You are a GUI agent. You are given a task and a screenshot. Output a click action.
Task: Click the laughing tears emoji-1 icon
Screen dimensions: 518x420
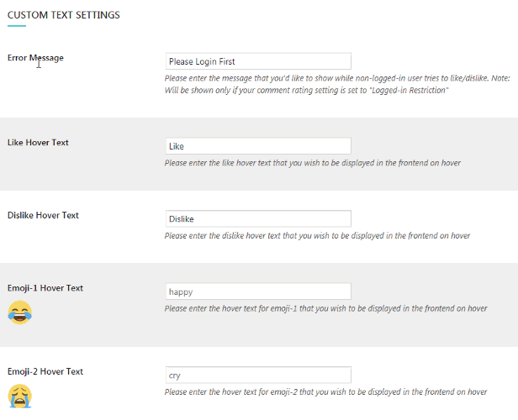[20, 312]
